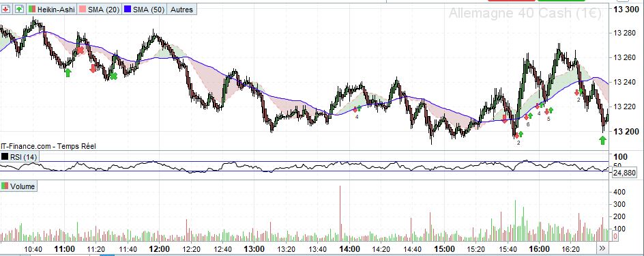Screen dimensions: 644x256
Task: Click the green-red Heikin-Ashi color swatch
Action: click(x=31, y=9)
